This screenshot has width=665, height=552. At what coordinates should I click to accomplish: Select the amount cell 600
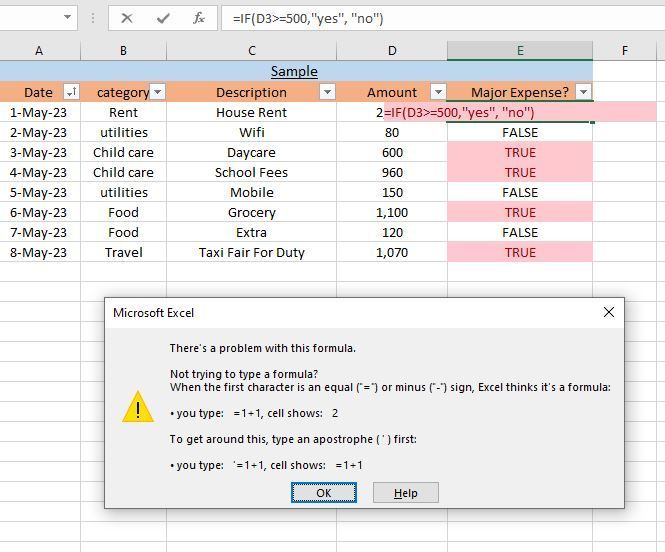[x=392, y=152]
